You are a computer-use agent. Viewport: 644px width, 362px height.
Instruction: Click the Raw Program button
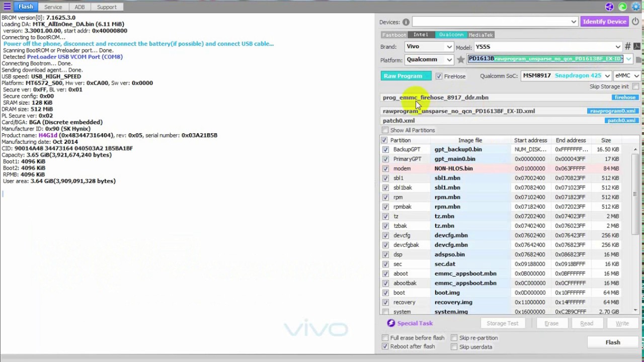[406, 76]
